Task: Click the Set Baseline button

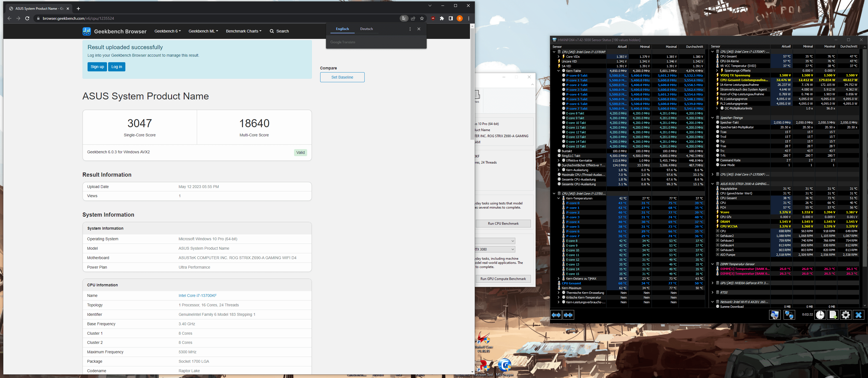Action: tap(342, 77)
